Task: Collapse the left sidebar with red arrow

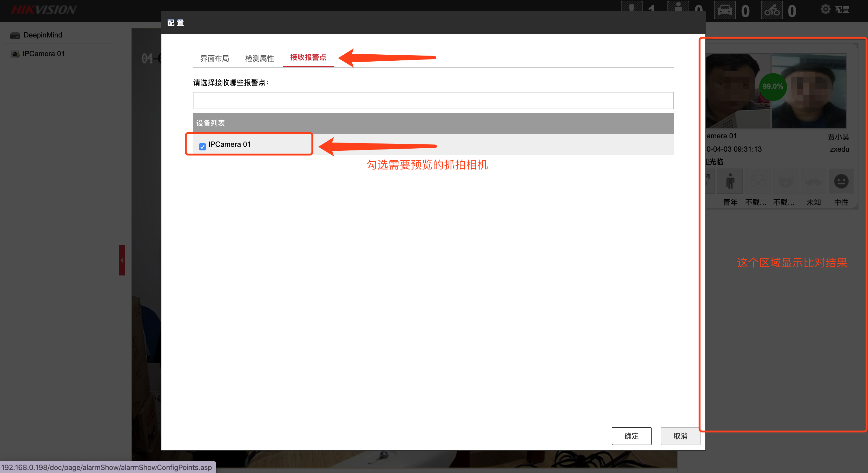Action: [x=122, y=260]
